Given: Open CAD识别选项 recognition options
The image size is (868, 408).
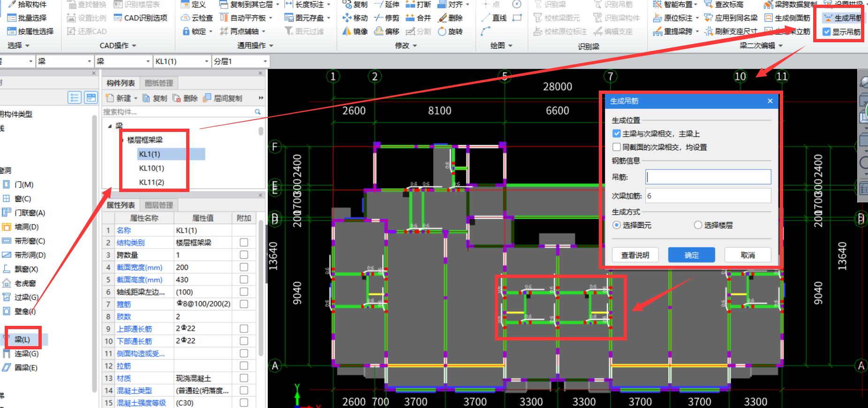Looking at the screenshot, I should [141, 18].
